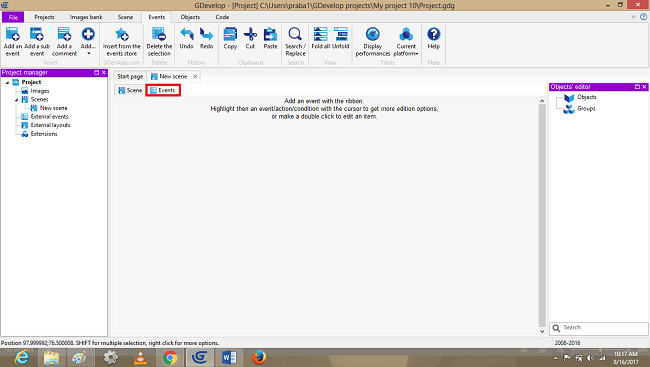This screenshot has height=367, width=650.
Task: Open the File menu
Action: (x=13, y=17)
